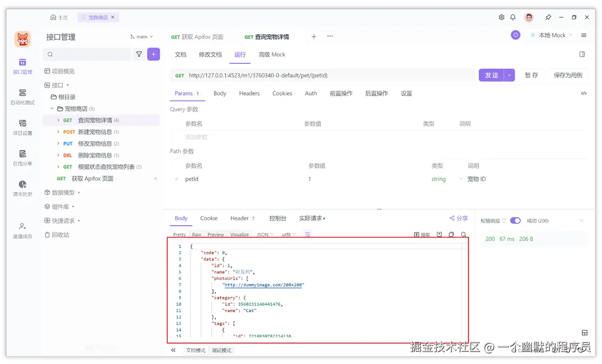This screenshot has height=364, width=602.
Task: Click the request URL field
Action: click(323, 75)
